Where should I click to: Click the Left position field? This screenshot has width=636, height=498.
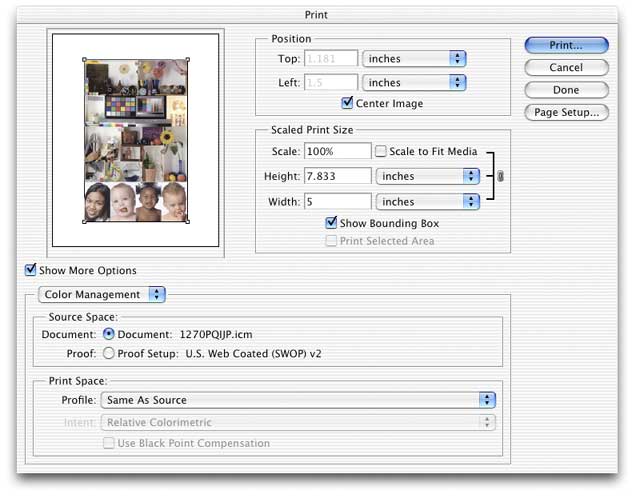[331, 83]
